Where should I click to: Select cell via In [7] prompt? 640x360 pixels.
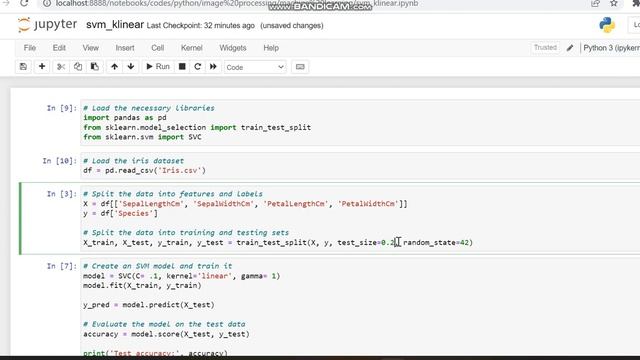tap(61, 266)
